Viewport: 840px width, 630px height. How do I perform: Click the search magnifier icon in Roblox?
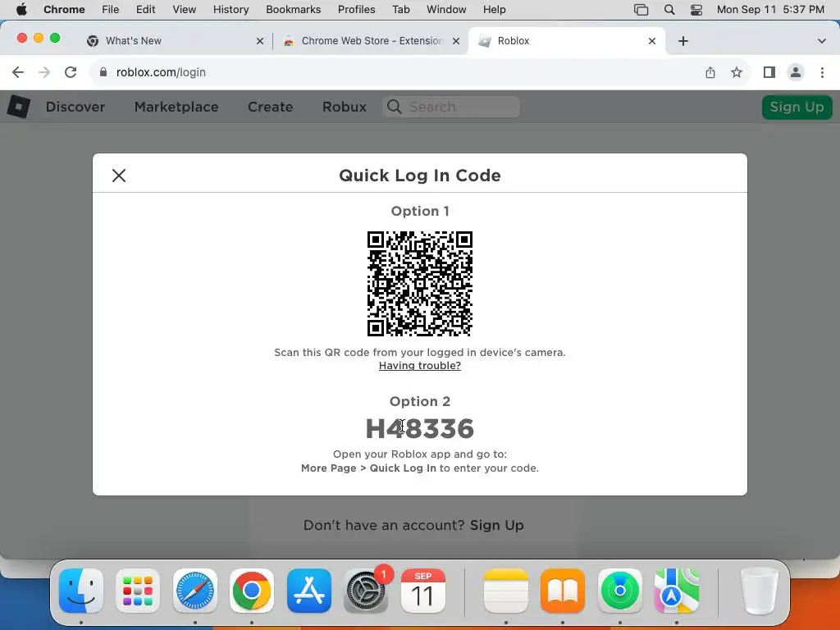click(x=395, y=107)
